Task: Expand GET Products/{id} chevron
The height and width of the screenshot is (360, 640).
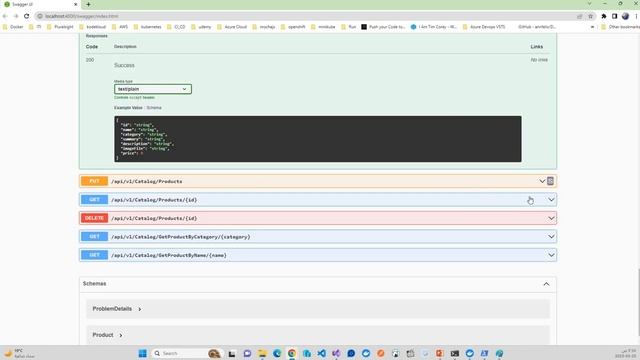Action: click(x=551, y=200)
